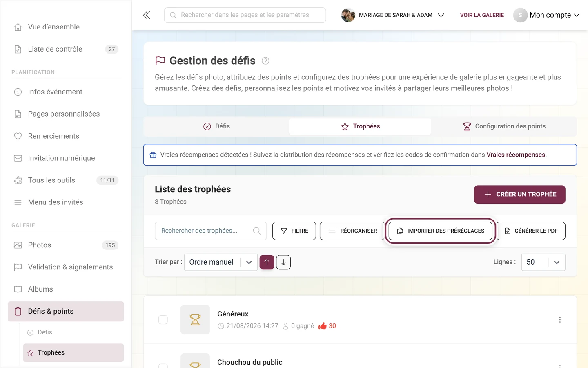Image resolution: width=588 pixels, height=368 pixels.
Task: Switch to Configuration des points tab
Action: [504, 126]
